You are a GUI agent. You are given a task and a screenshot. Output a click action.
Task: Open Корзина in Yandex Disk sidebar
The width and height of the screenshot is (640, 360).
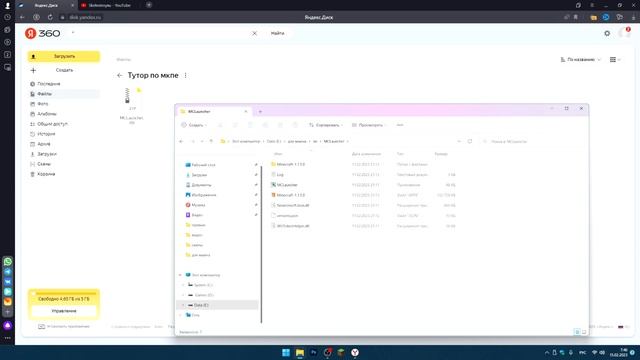tap(46, 174)
